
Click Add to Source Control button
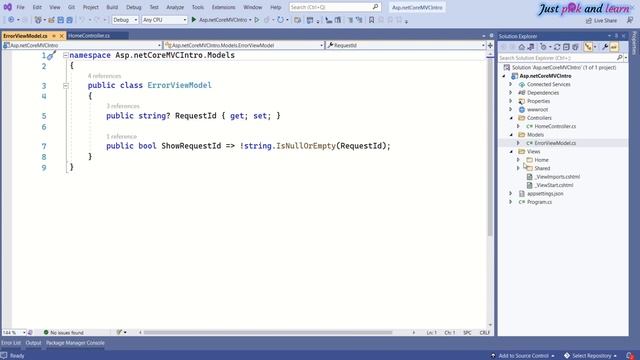pyautogui.click(x=523, y=356)
